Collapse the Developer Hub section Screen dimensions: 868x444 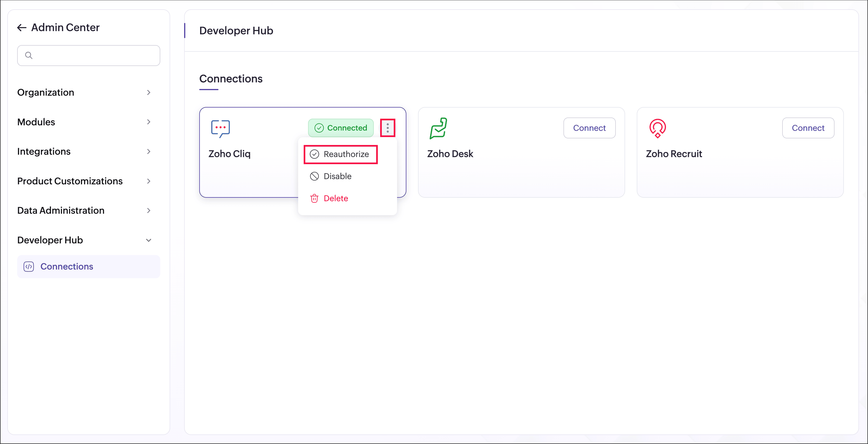149,240
